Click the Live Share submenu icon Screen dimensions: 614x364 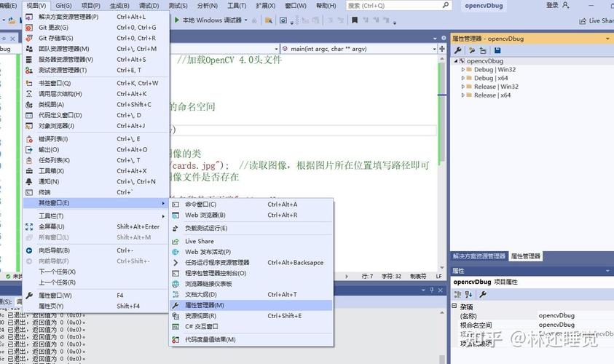tap(176, 242)
